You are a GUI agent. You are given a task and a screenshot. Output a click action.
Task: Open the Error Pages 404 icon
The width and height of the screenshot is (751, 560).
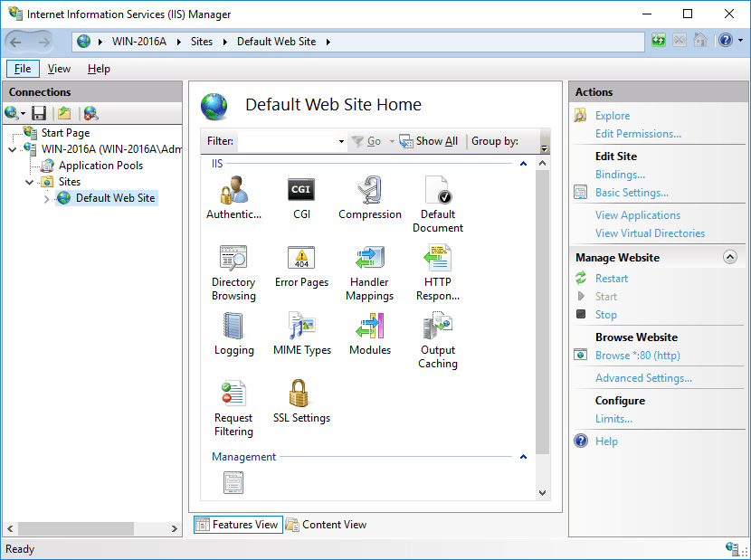[x=301, y=259]
